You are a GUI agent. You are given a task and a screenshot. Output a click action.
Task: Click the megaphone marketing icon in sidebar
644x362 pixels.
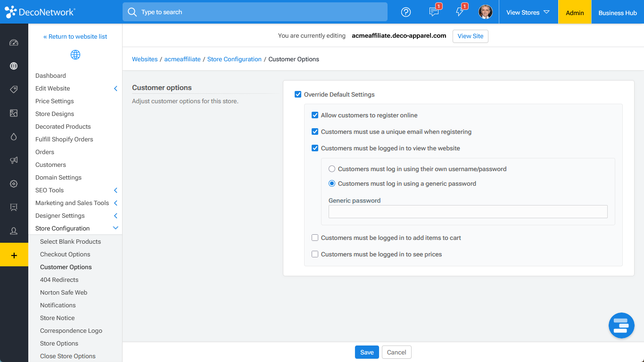[x=14, y=160]
